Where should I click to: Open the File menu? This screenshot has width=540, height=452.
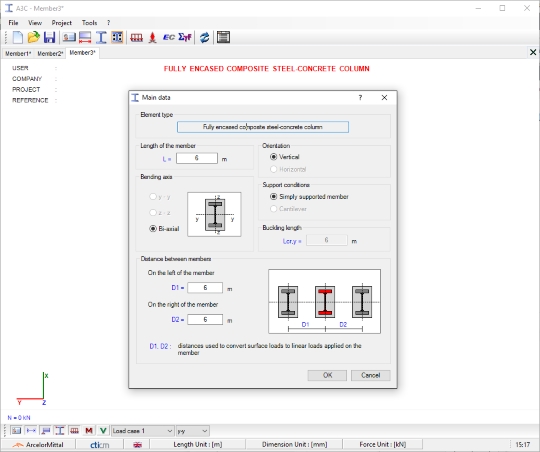point(13,23)
